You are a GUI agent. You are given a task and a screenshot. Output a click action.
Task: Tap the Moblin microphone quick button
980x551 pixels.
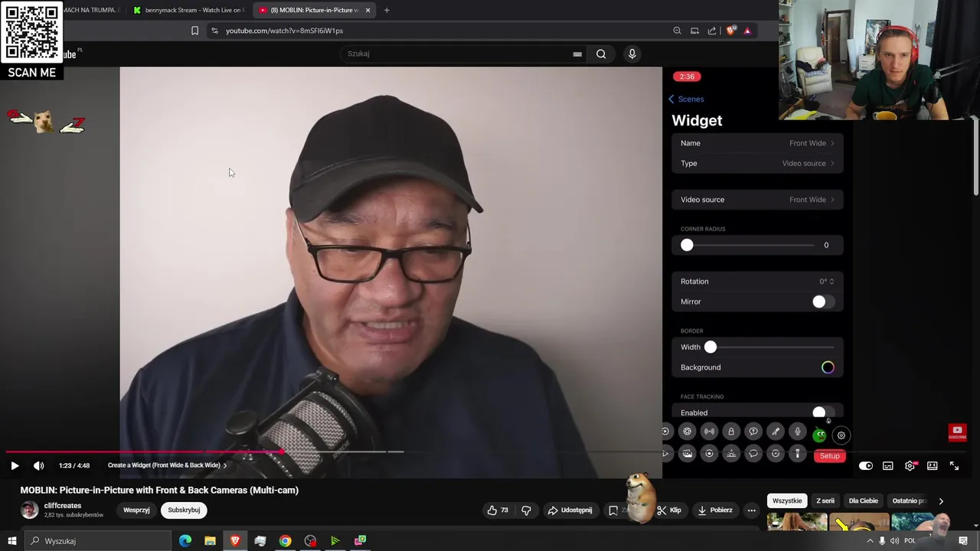pyautogui.click(x=798, y=432)
